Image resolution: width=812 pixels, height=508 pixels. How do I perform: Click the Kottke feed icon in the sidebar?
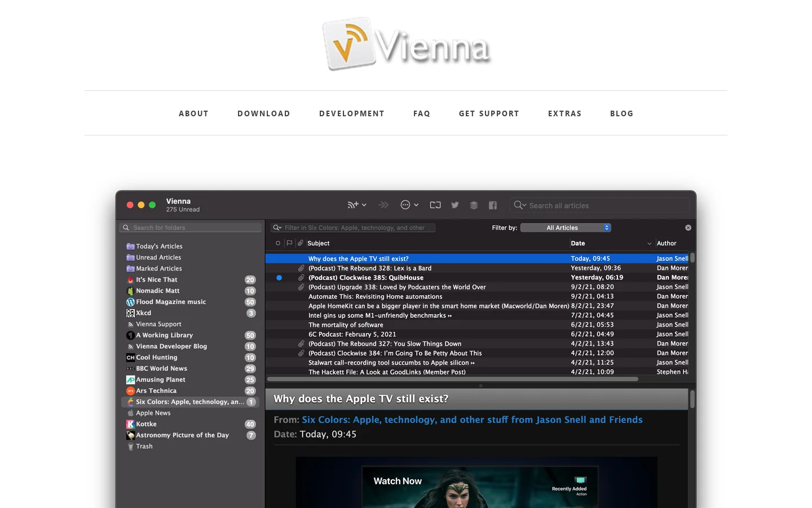coord(130,424)
